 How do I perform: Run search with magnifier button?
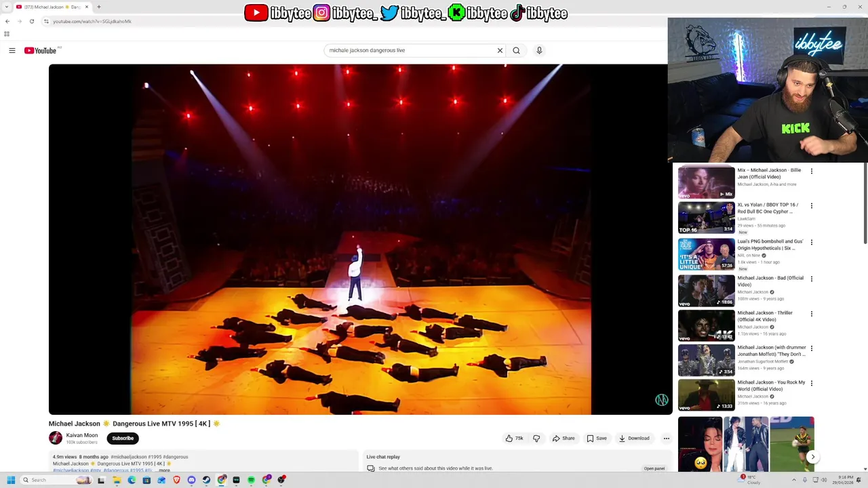pyautogui.click(x=516, y=50)
